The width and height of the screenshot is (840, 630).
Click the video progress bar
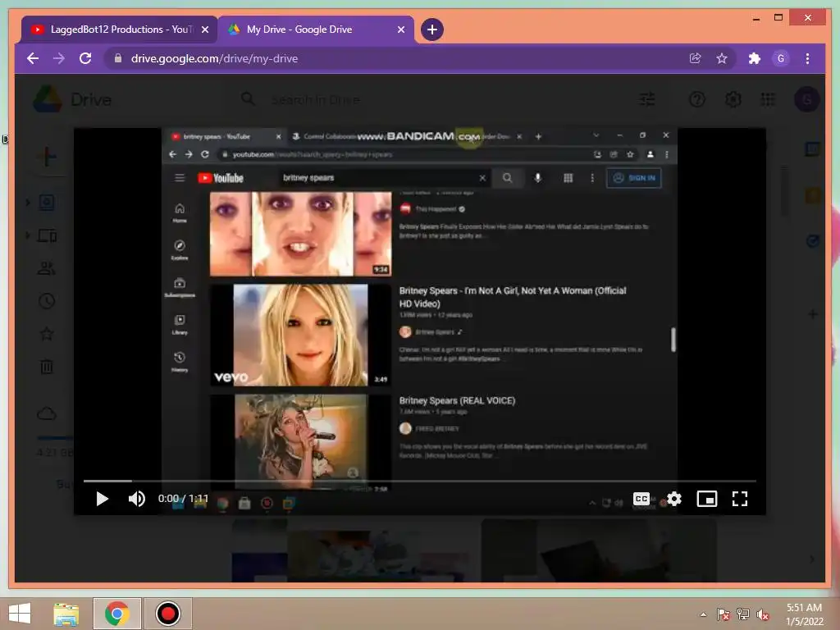[x=419, y=481]
